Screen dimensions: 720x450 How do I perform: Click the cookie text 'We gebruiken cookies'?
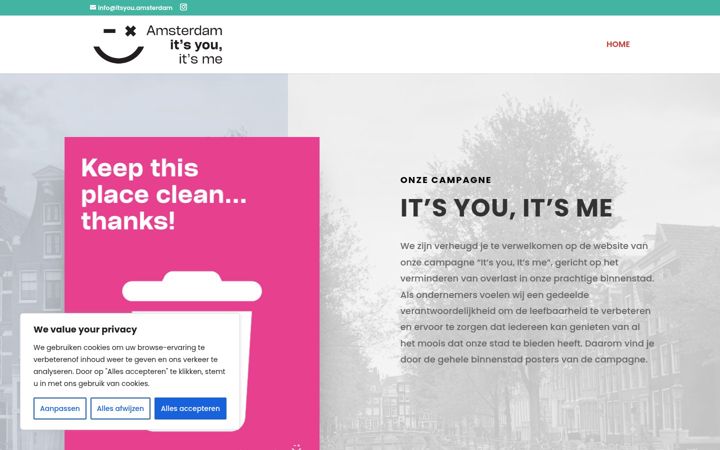tap(129, 366)
